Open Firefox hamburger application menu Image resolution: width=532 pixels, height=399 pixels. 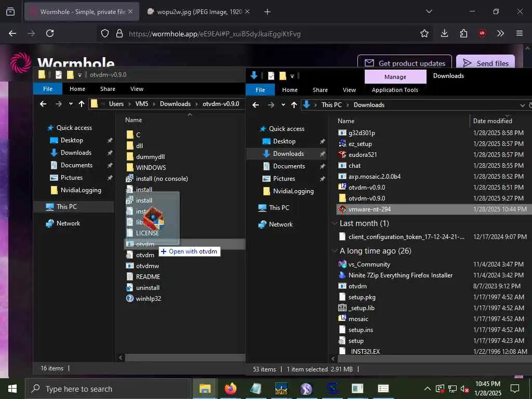pyautogui.click(x=519, y=33)
